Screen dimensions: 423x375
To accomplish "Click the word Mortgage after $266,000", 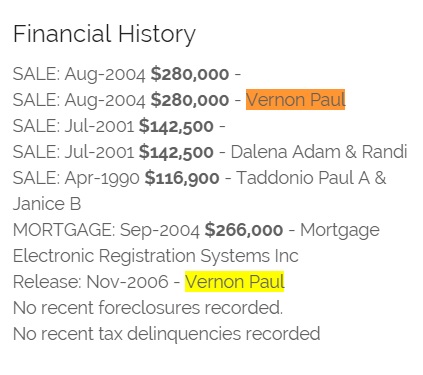I will coord(340,230).
